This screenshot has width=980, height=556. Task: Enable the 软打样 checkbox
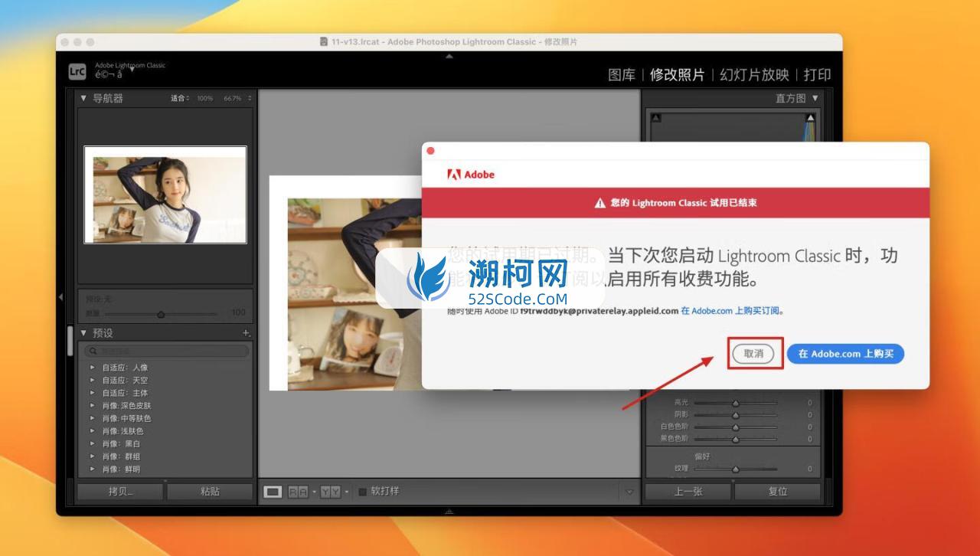[x=363, y=492]
